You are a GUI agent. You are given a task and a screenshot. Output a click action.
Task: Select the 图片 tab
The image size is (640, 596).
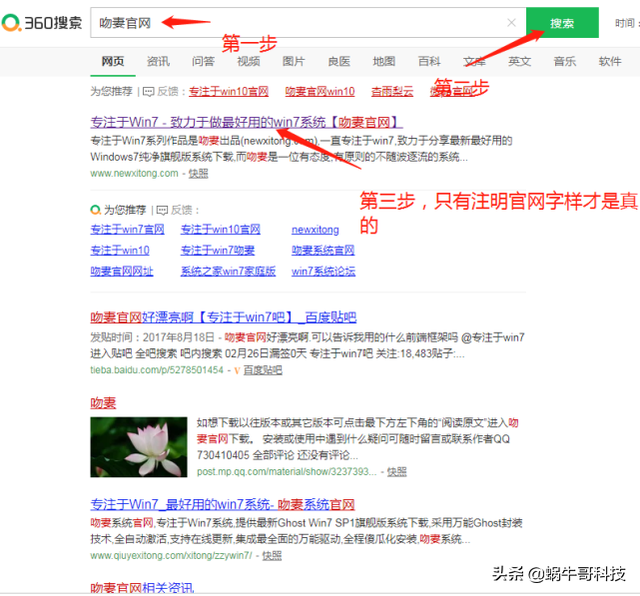294,61
